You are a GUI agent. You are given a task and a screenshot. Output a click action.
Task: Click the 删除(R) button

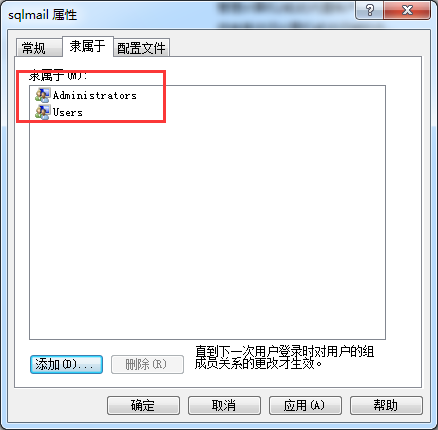pos(147,364)
